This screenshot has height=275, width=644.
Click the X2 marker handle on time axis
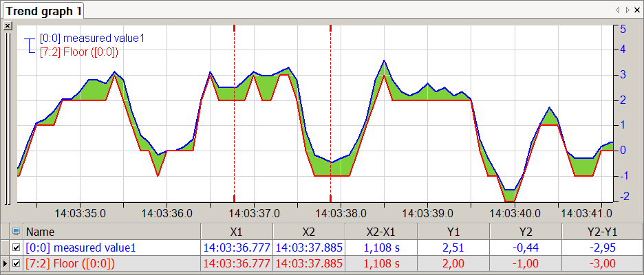coord(331,199)
